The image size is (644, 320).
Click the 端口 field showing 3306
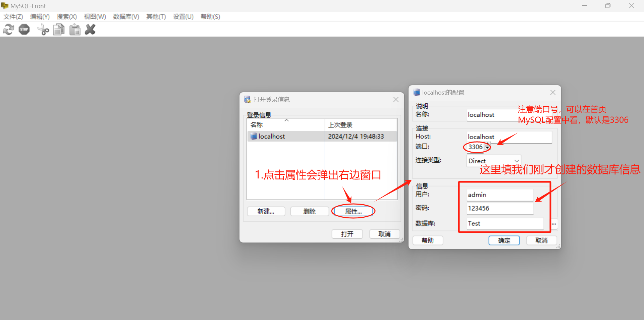click(x=476, y=147)
